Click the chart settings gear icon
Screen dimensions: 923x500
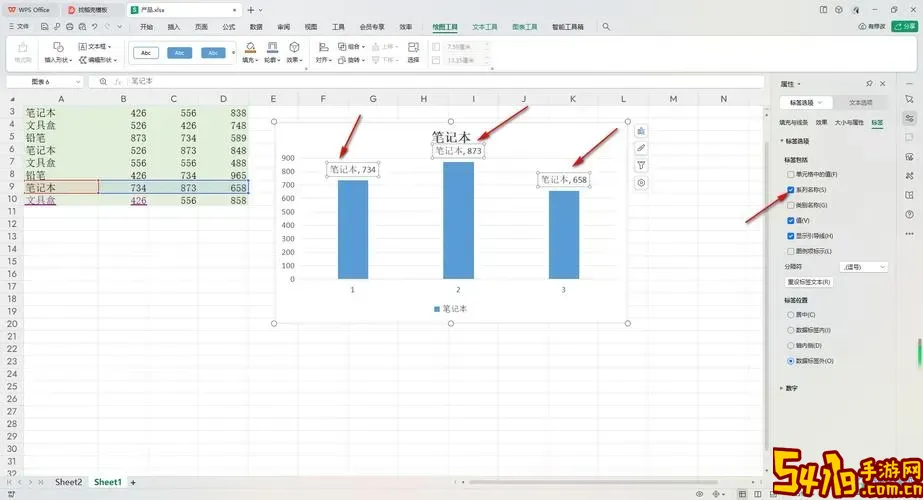point(641,183)
